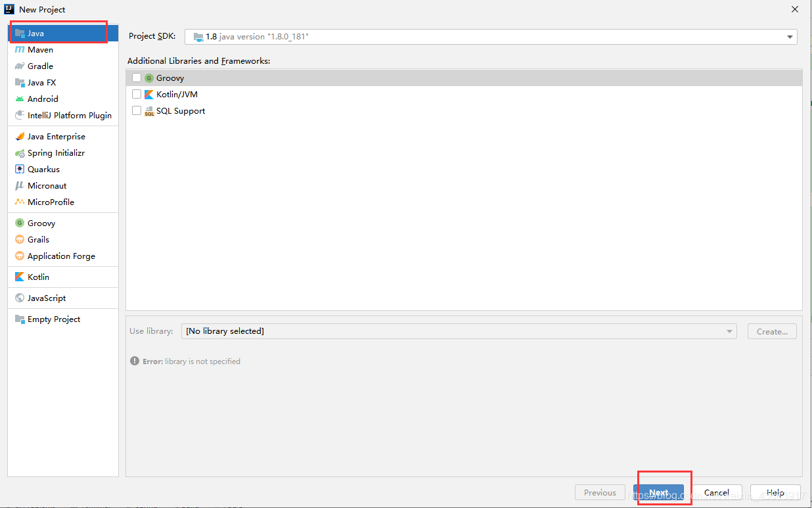Click the Groovy icon in project types
The height and width of the screenshot is (508, 812).
click(x=20, y=223)
